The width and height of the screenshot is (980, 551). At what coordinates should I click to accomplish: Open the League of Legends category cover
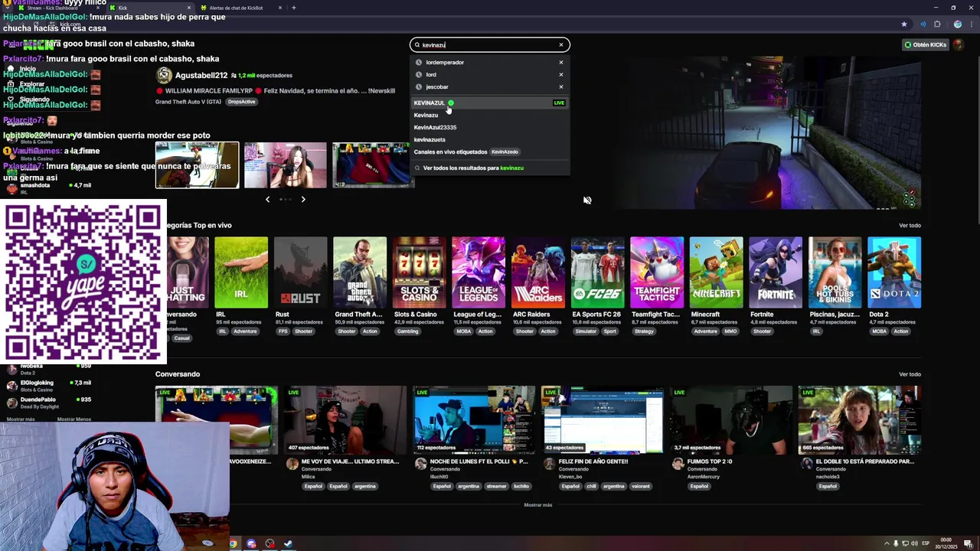[x=479, y=272]
